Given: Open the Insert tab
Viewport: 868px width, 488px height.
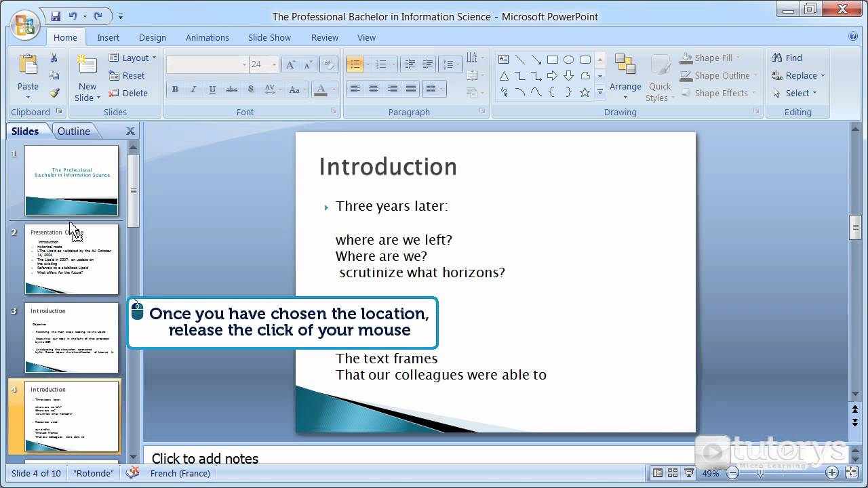Looking at the screenshot, I should tap(108, 37).
